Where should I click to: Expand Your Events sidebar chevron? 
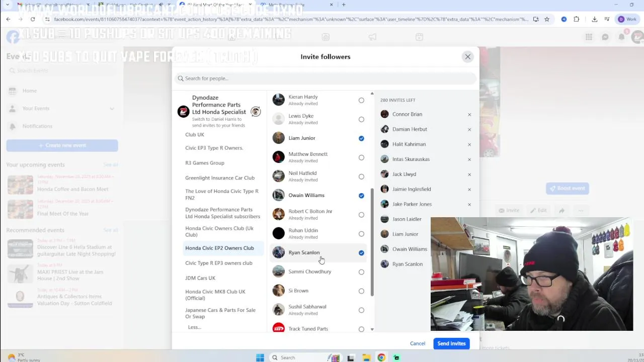[112, 109]
